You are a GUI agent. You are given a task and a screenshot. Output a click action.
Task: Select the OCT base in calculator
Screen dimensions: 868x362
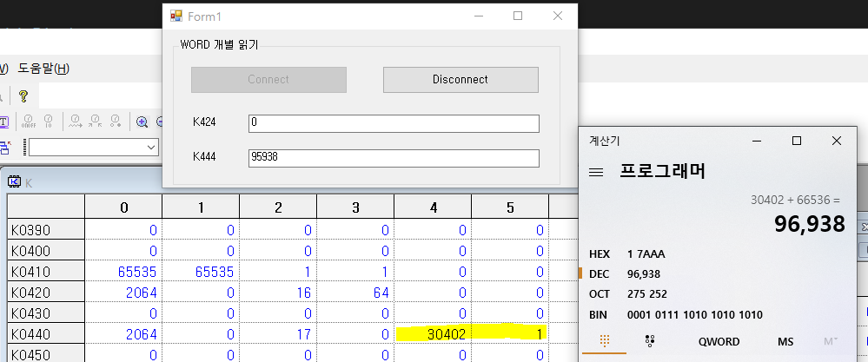click(600, 294)
